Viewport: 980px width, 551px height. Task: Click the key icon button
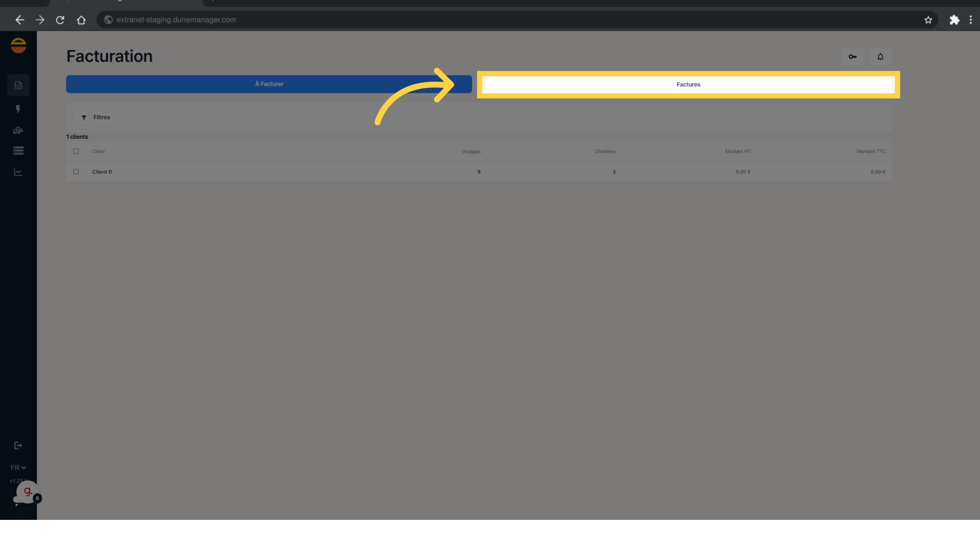tap(852, 57)
